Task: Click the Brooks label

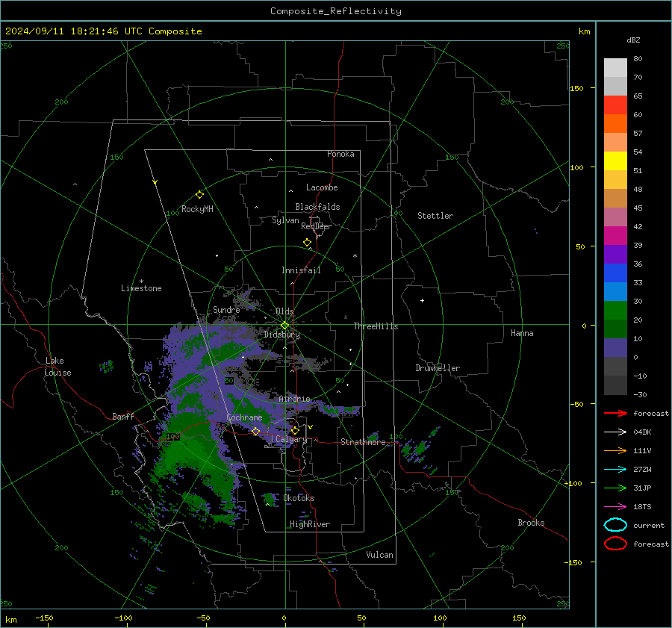Action: coord(531,523)
